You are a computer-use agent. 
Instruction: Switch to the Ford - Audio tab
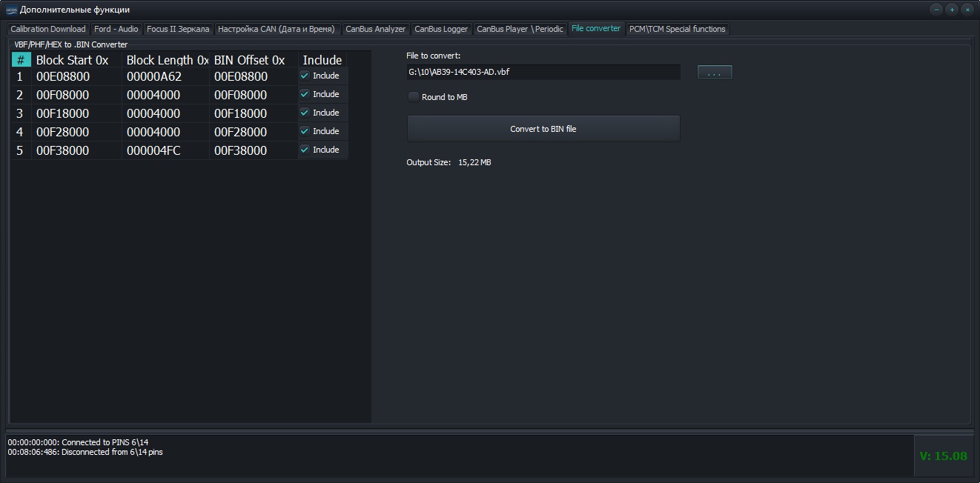[x=116, y=29]
